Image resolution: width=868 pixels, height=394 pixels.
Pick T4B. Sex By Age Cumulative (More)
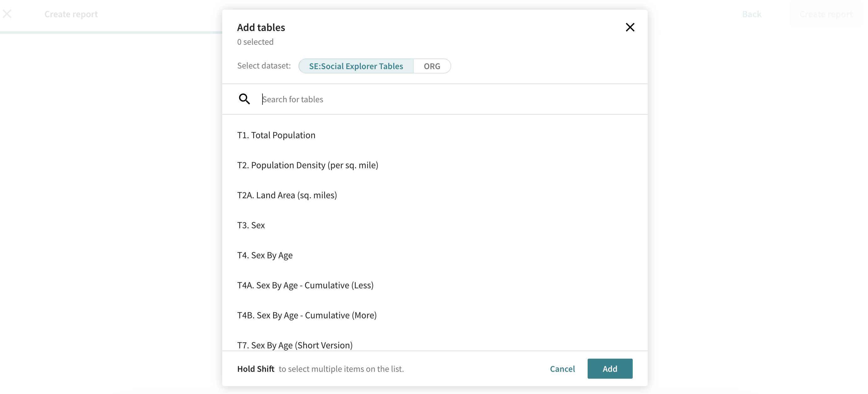point(307,315)
